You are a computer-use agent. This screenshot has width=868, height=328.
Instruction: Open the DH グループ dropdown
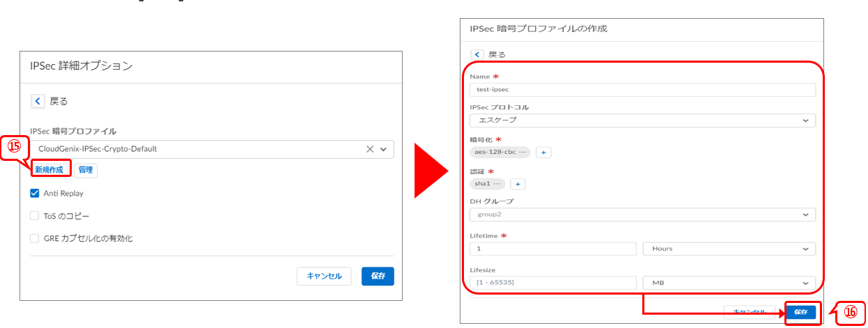(x=806, y=215)
